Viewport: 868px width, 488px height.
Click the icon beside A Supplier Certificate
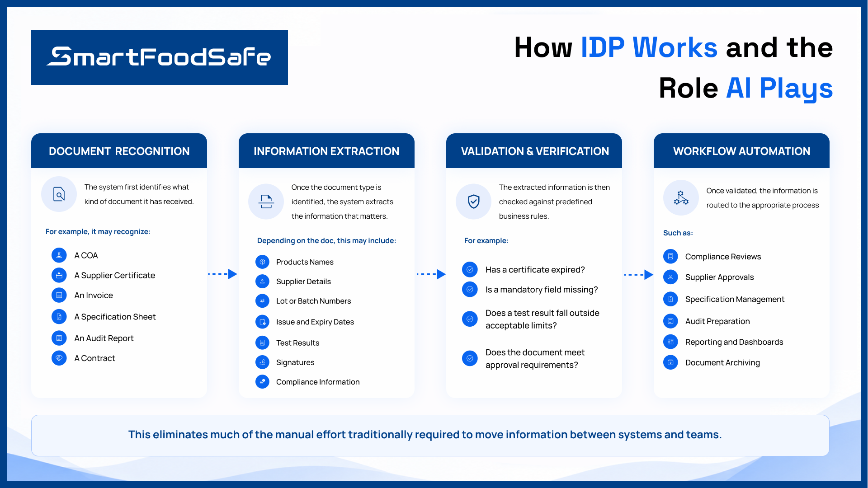pos(59,275)
